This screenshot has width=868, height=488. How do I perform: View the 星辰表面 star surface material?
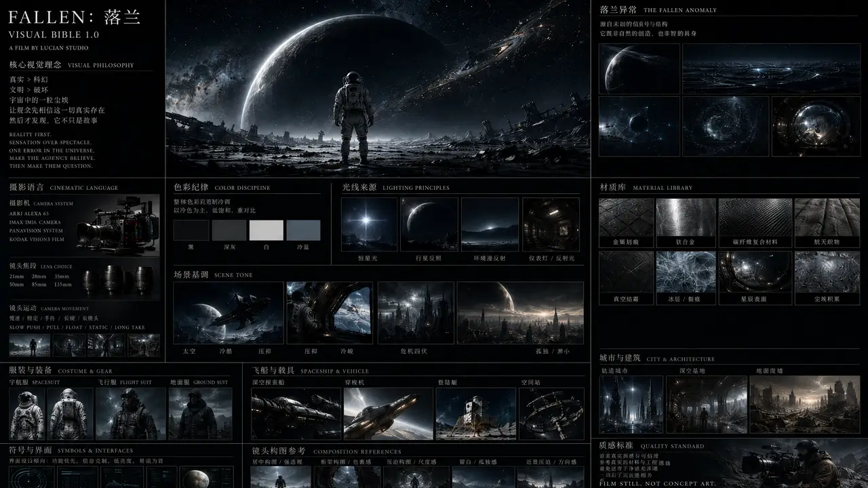point(755,272)
